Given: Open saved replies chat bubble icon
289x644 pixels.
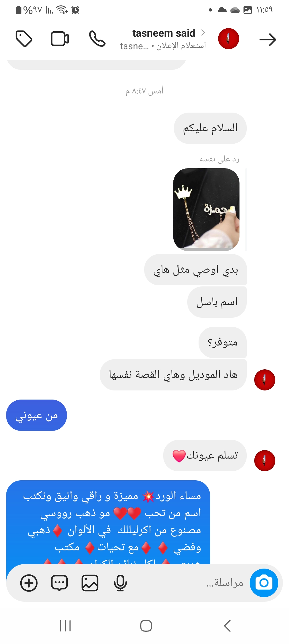Looking at the screenshot, I should point(59,583).
